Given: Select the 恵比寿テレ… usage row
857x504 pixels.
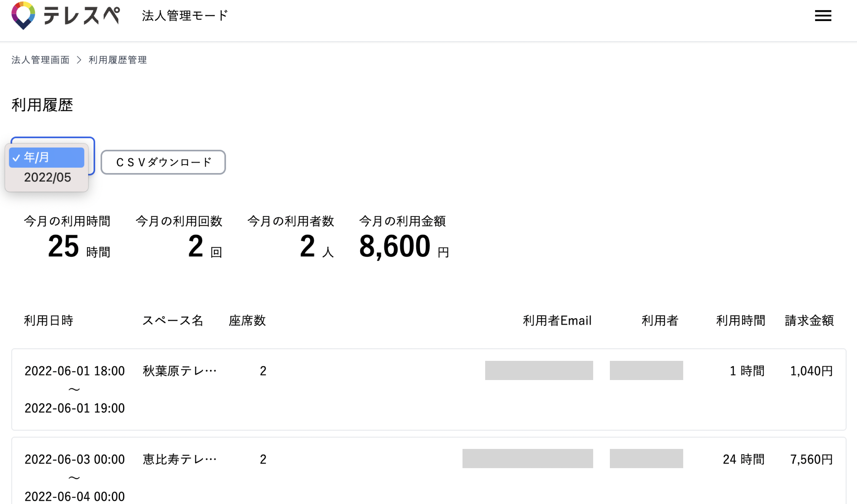Looking at the screenshot, I should (x=179, y=459).
